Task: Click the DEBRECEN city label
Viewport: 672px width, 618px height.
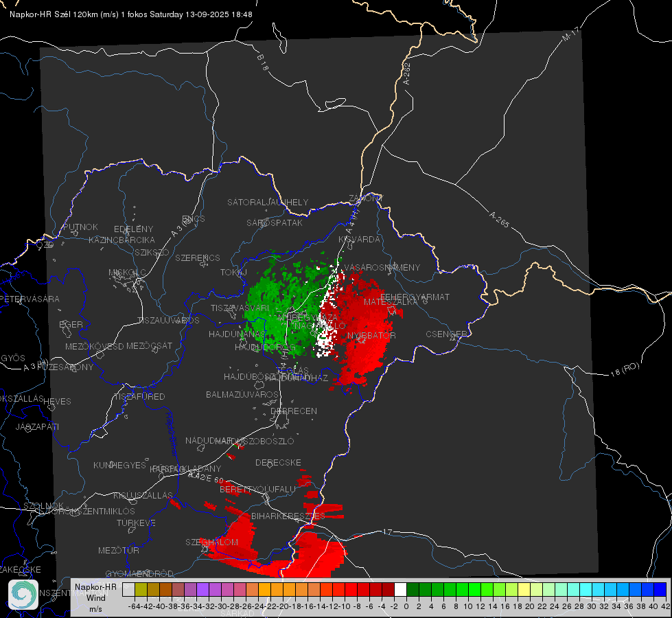Action: coord(294,411)
